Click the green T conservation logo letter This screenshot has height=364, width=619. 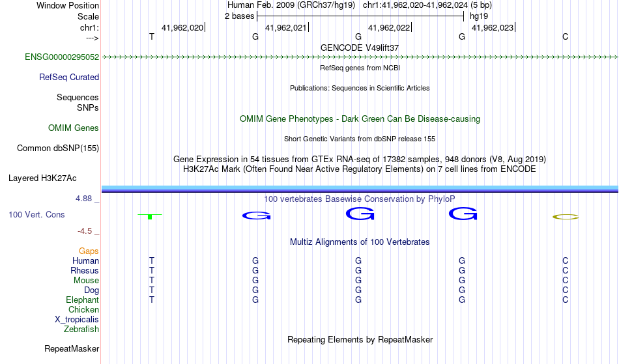pyautogui.click(x=150, y=216)
